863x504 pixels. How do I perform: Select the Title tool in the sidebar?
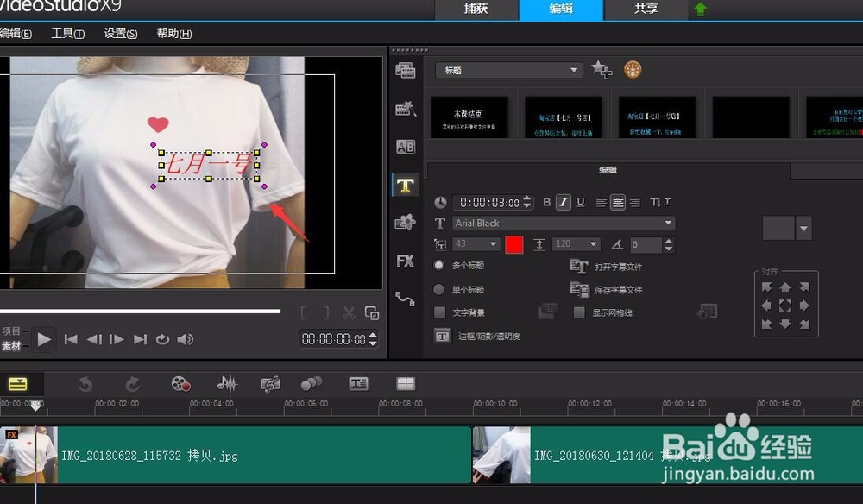(x=406, y=185)
